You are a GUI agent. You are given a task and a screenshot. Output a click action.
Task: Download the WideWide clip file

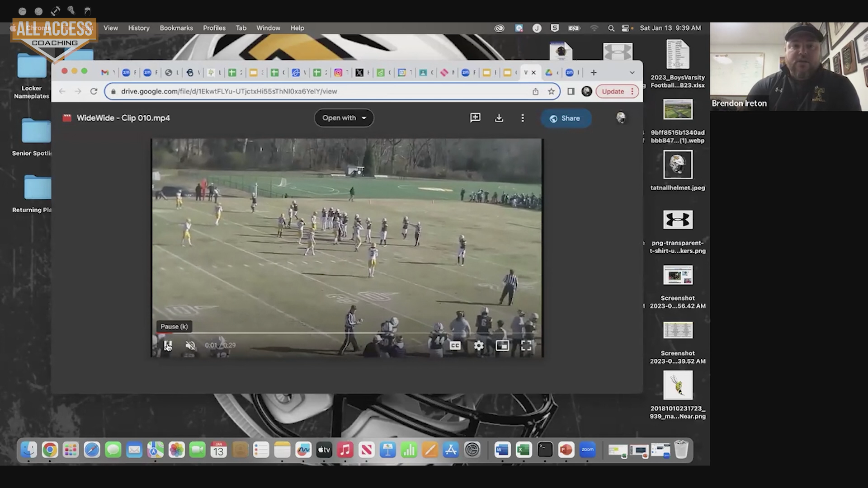tap(499, 118)
